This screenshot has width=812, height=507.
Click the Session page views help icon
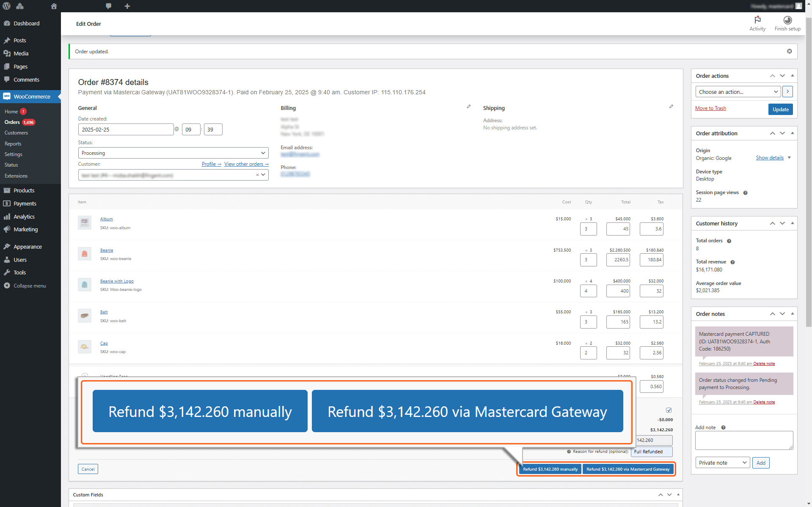point(745,193)
